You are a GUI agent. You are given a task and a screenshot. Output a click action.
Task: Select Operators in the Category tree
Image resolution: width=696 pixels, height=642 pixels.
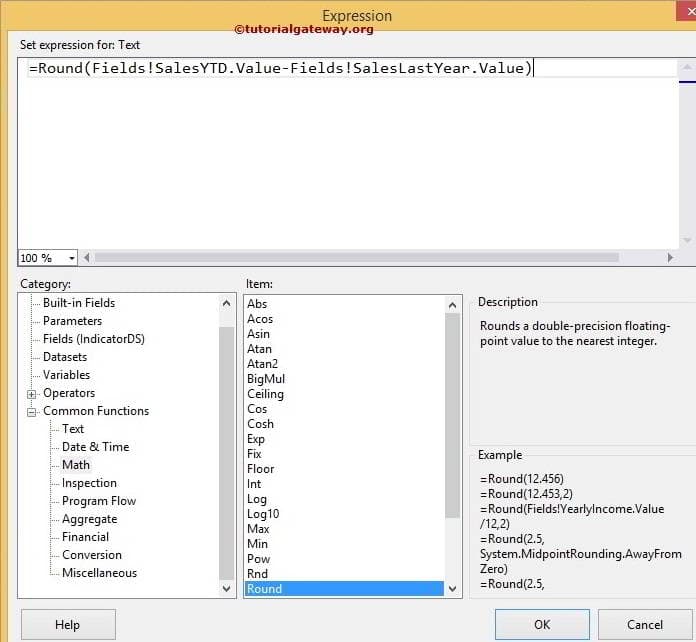(x=69, y=393)
